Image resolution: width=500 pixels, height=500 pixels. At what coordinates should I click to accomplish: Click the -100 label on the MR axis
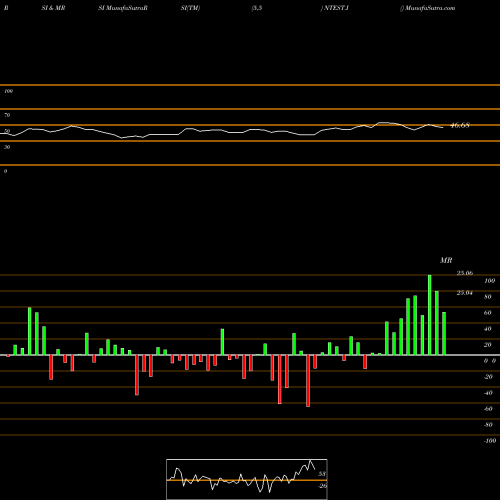490,441
